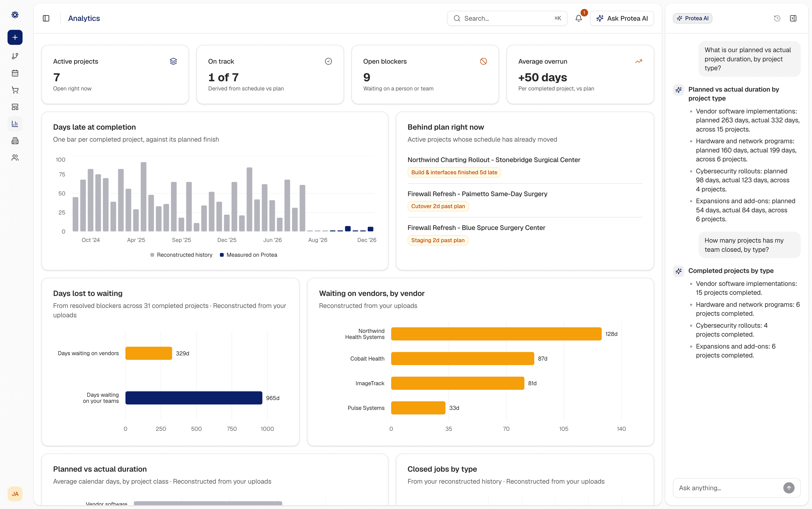
Task: Open the buildings sidebar icon
Action: click(15, 141)
